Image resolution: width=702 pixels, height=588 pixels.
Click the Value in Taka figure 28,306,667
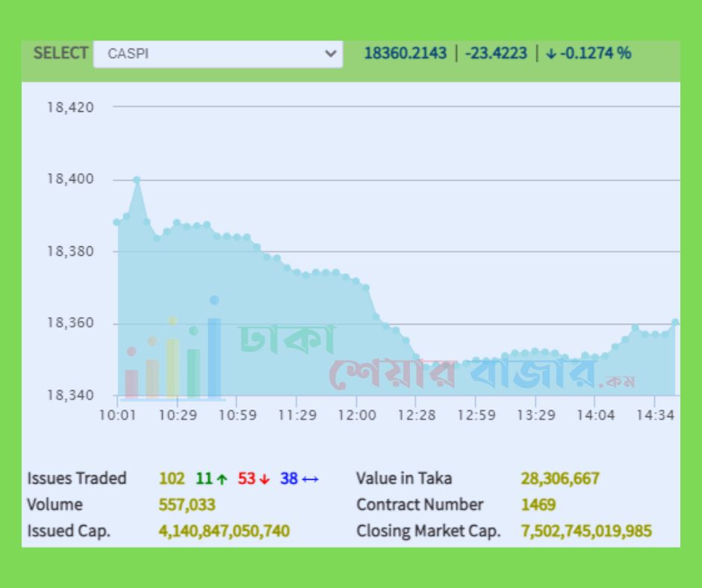pyautogui.click(x=559, y=479)
